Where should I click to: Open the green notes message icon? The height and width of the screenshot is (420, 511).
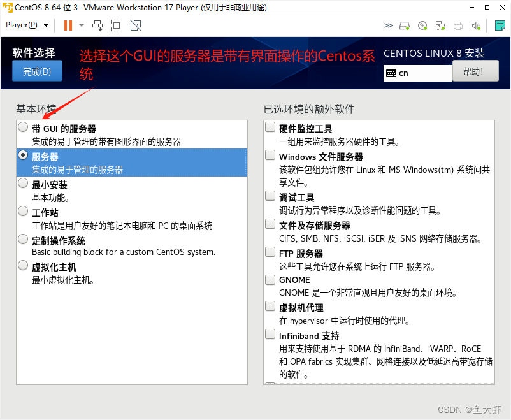coord(500,25)
